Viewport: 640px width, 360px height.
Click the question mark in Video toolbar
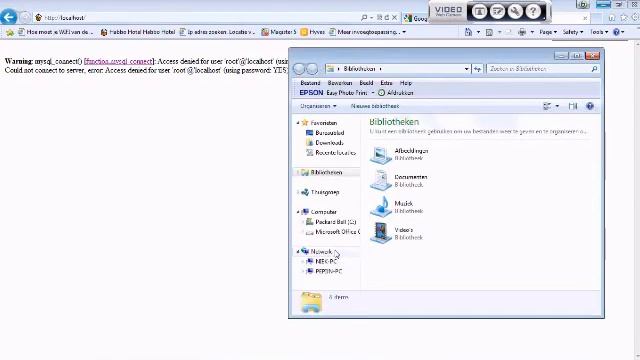(533, 12)
